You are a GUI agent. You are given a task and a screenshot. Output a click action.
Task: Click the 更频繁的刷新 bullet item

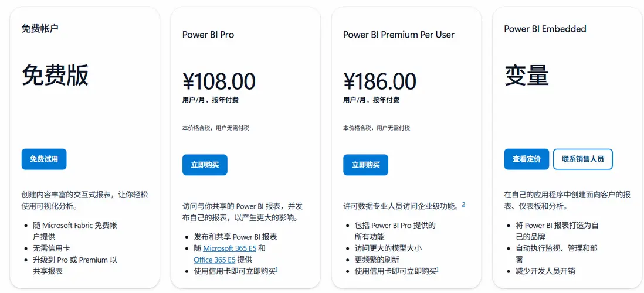point(377,259)
